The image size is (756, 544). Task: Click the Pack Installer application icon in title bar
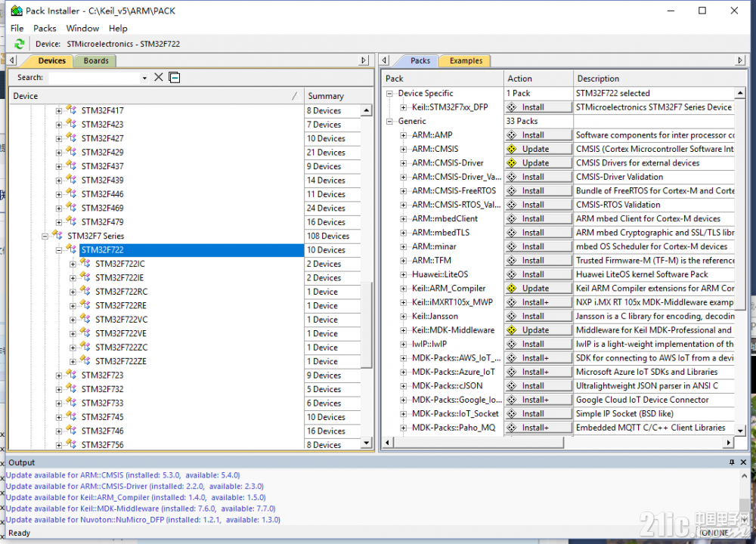coord(17,10)
